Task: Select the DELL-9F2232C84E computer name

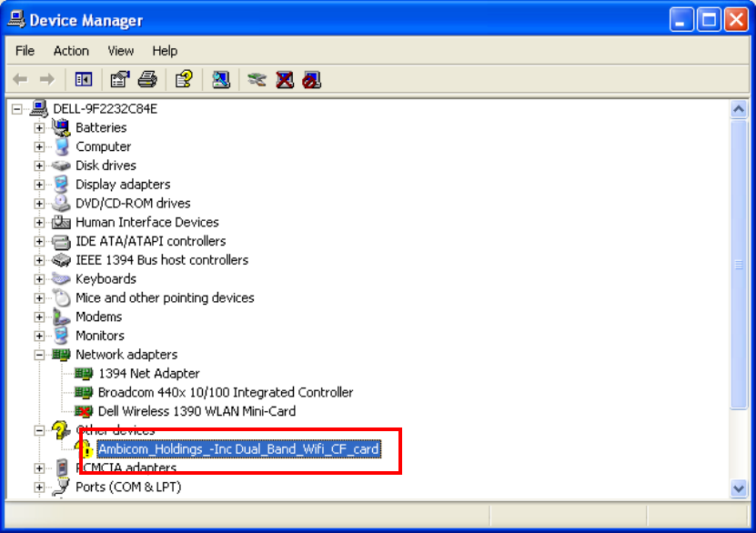Action: point(106,109)
